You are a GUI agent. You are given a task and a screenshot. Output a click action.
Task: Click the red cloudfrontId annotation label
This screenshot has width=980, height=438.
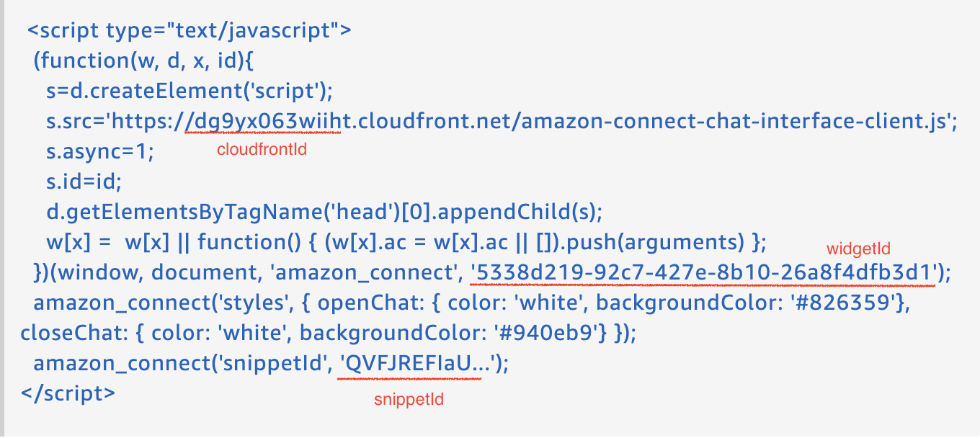tap(262, 151)
